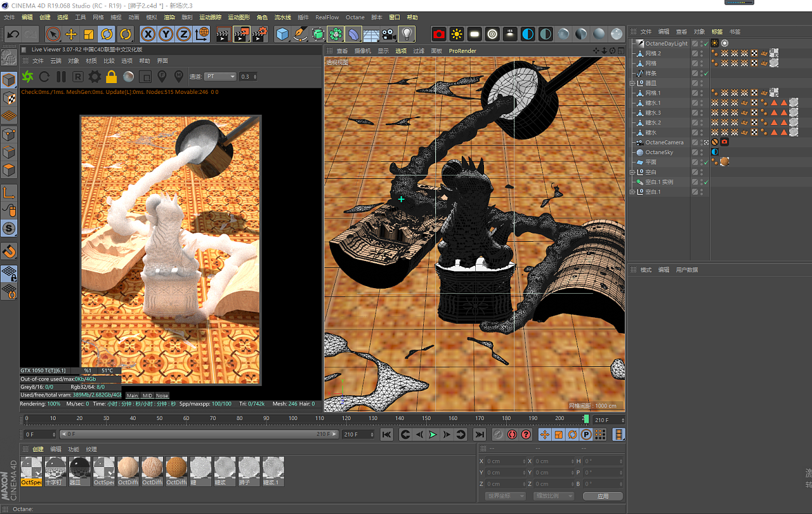The image size is (812, 514).
Task: Select OctaneCamera in object list
Action: (x=664, y=142)
